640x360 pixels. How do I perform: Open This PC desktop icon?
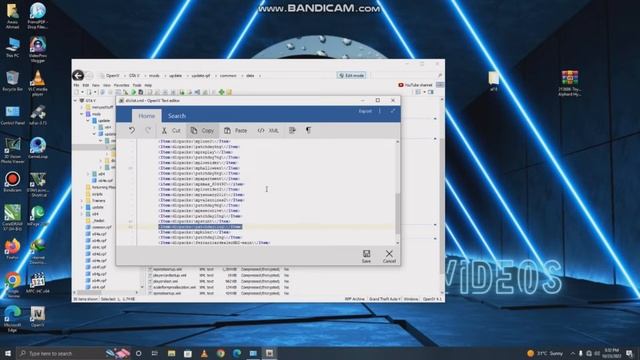pyautogui.click(x=13, y=47)
